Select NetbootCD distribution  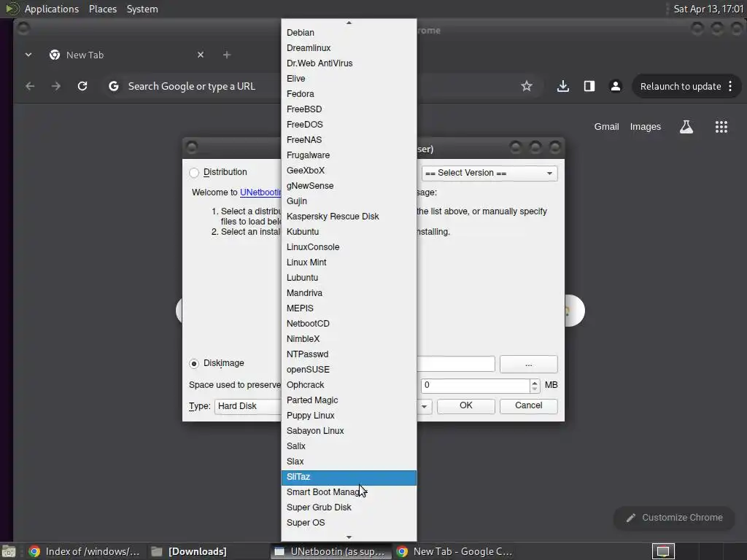coord(349,323)
